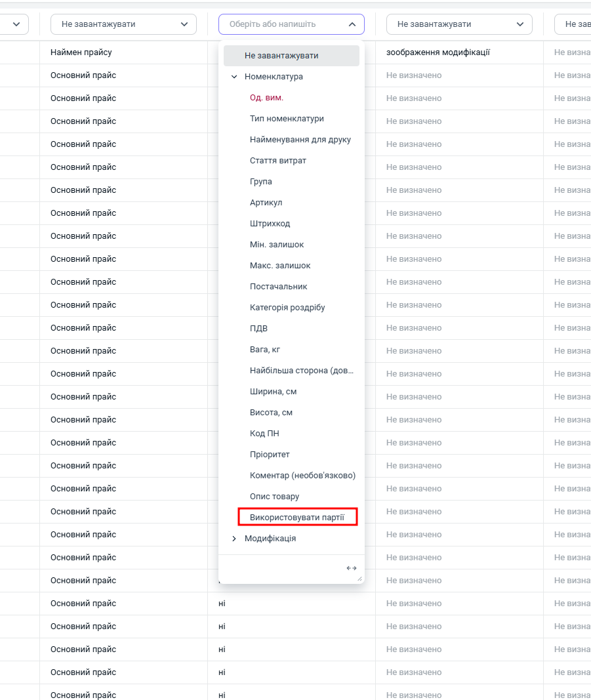Screen dimensions: 591x700
Task: Open the partially visible dropdown at far left
Action: click(x=14, y=24)
